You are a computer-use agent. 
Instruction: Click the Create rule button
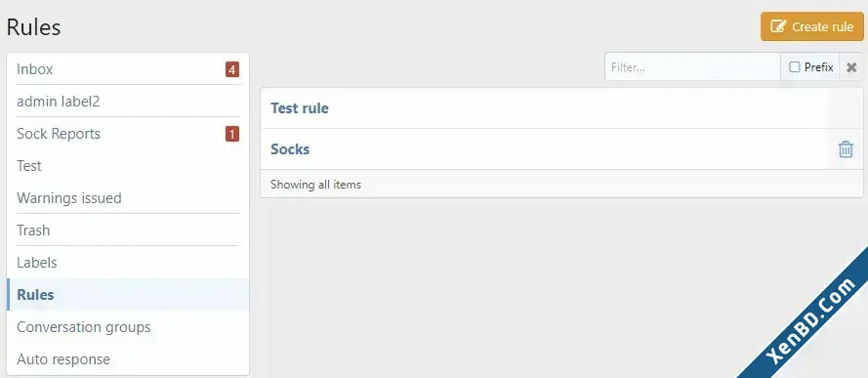(812, 26)
